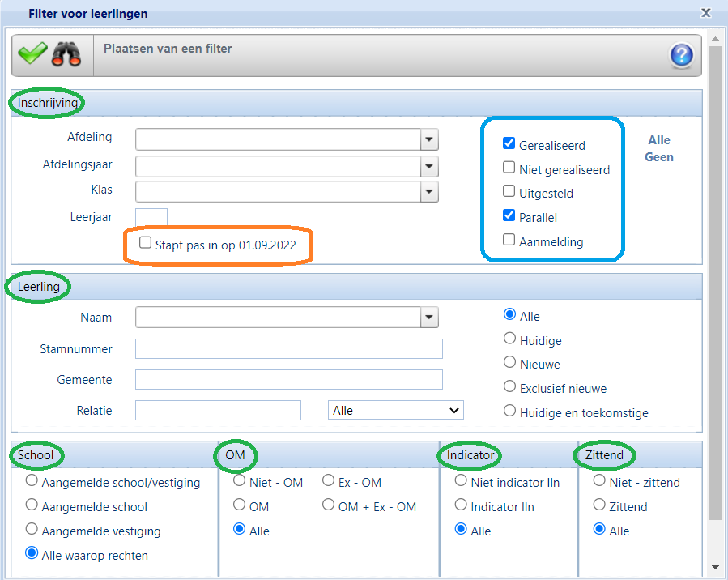Expand the Afdelingsjaar dropdown
This screenshot has width=728, height=580.
point(429,166)
